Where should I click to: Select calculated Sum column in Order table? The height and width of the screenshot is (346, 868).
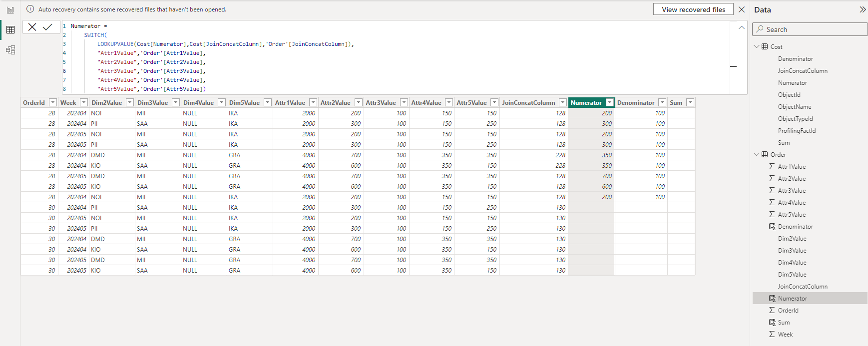pos(784,323)
